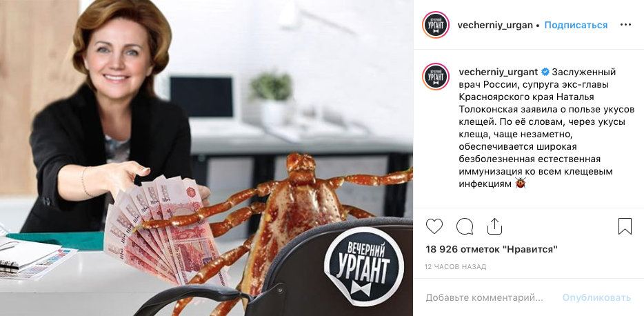Open the header profile avatar
The image size is (644, 316).
click(436, 25)
